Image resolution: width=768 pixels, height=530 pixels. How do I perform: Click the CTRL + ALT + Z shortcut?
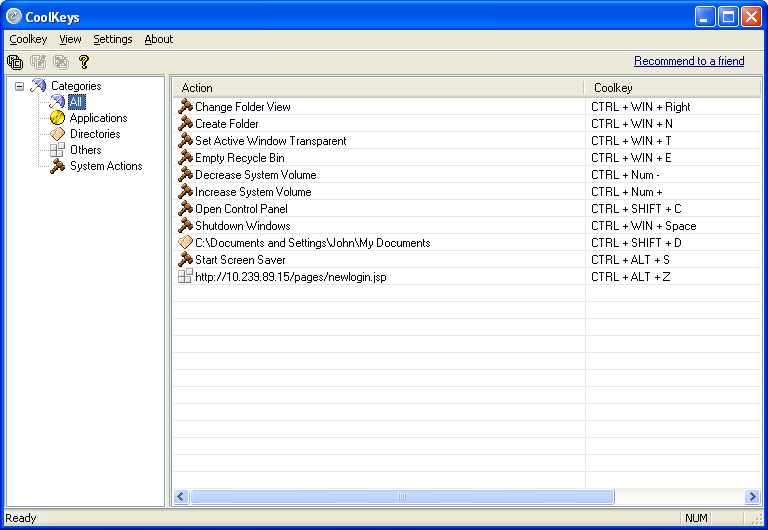point(630,277)
